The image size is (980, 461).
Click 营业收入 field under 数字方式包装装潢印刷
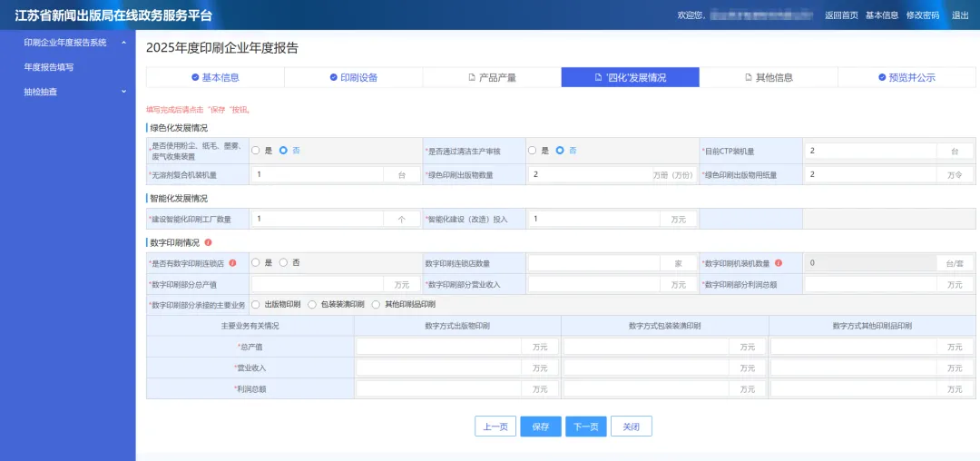tap(646, 368)
